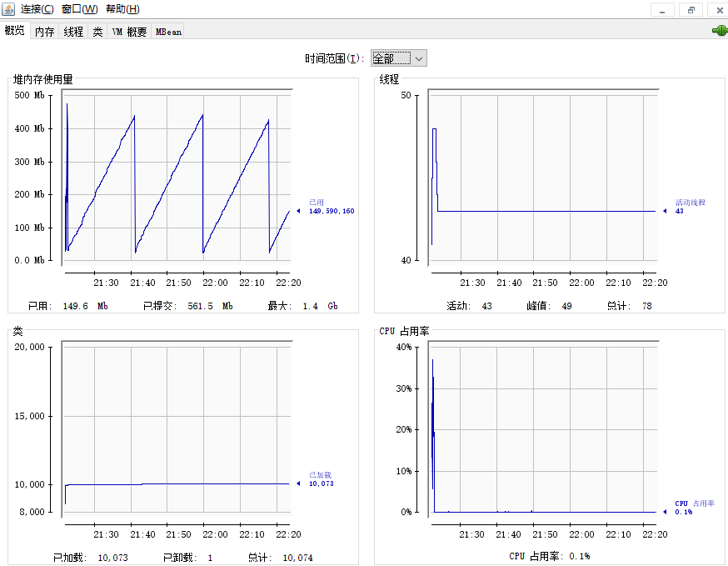728x566 pixels.
Task: Minimize the internal JConsole window
Action: [662, 9]
